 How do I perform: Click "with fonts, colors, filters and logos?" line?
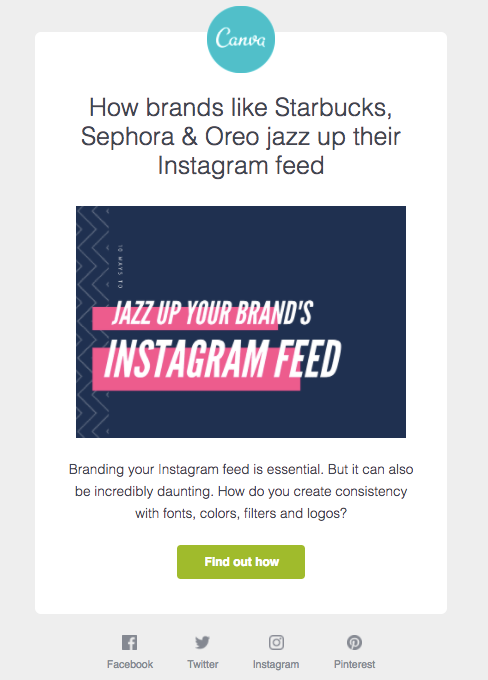(x=241, y=513)
